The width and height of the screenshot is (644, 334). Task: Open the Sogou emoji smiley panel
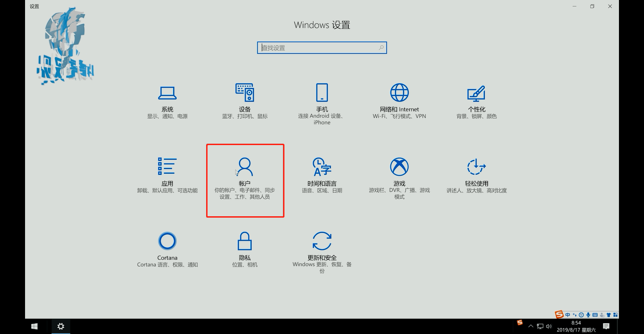coord(581,315)
